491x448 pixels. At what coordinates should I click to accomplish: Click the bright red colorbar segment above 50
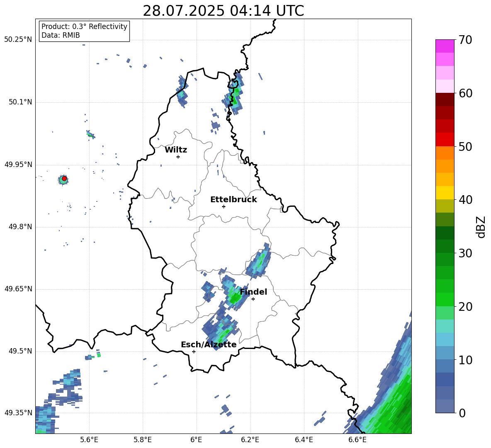[x=445, y=139]
